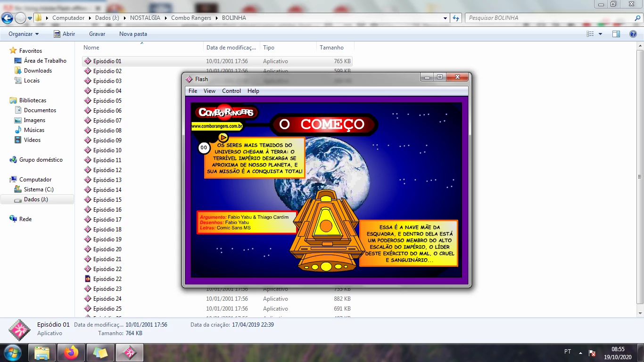Toggle the preview pane icon
644x362 pixels.
[616, 34]
